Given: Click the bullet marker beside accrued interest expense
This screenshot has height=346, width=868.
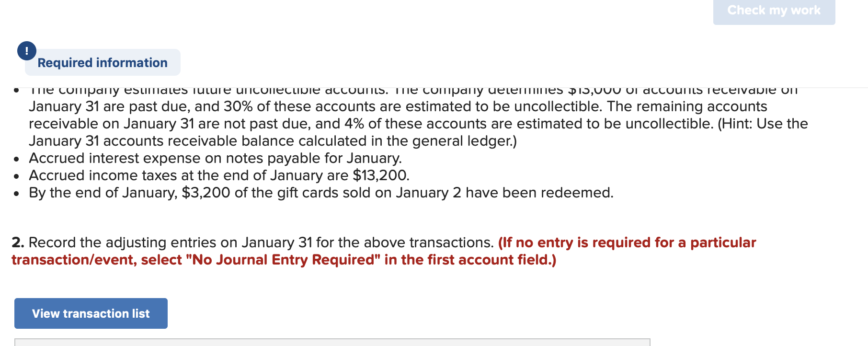Looking at the screenshot, I should [17, 159].
